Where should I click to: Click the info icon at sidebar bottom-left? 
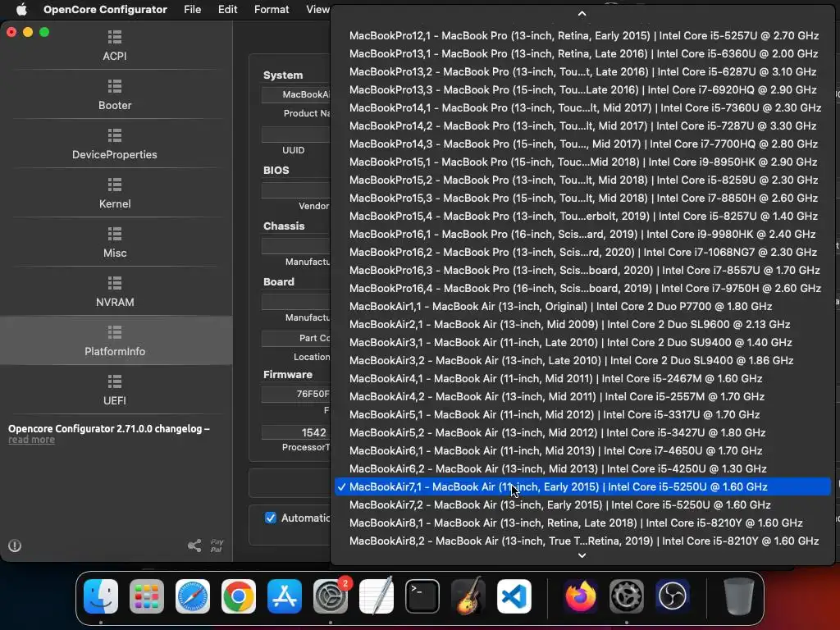coord(15,546)
